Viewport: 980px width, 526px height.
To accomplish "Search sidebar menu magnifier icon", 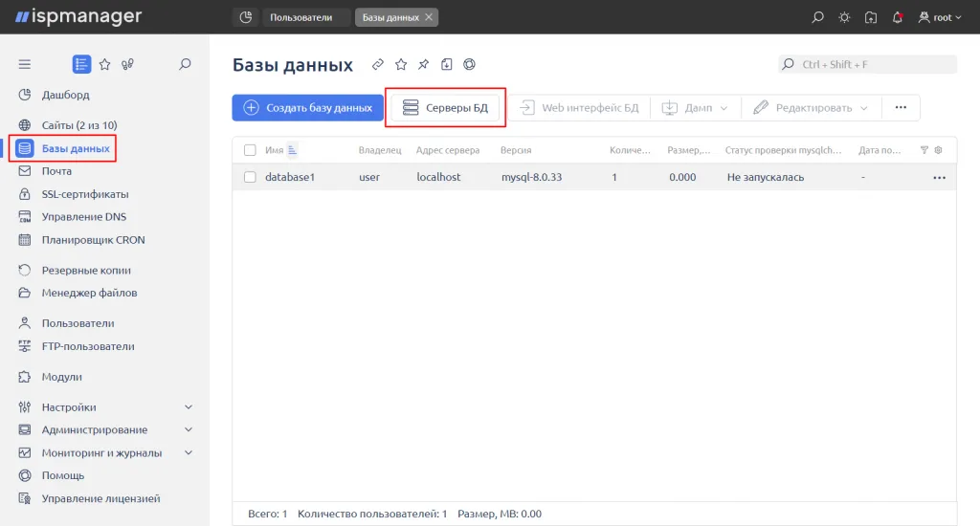I will tap(185, 64).
